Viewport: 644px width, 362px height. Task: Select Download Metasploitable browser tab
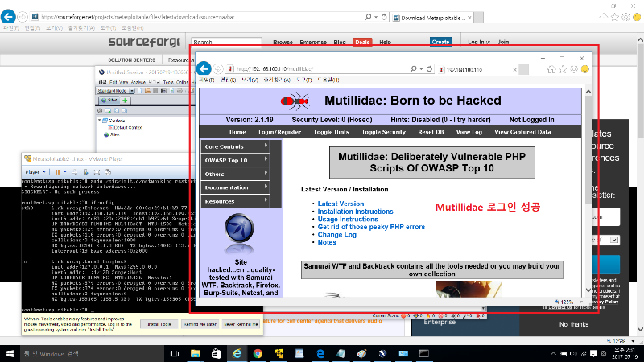431,18
